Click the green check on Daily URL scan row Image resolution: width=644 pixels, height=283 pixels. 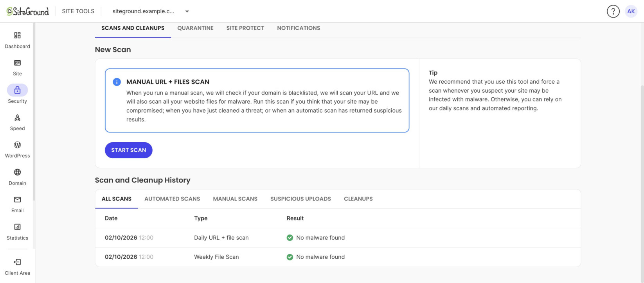click(290, 238)
